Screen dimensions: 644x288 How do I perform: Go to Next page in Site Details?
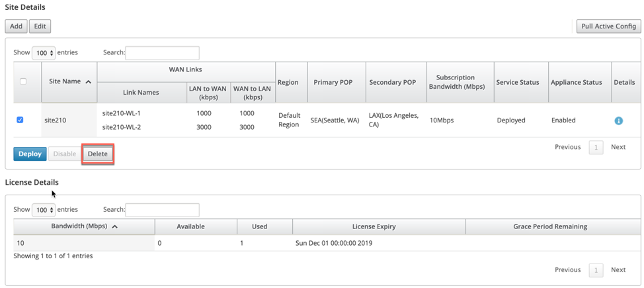pyautogui.click(x=618, y=147)
